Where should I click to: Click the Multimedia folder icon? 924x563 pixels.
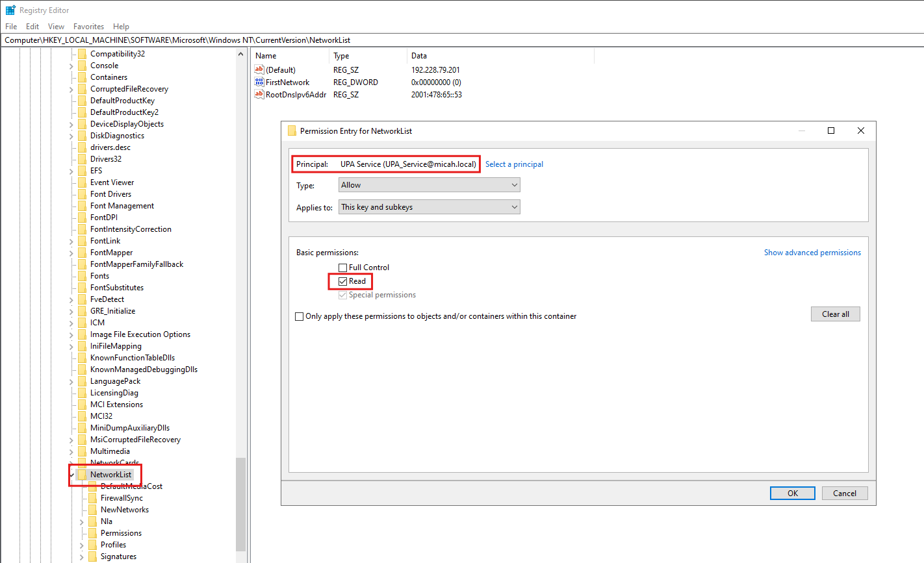(82, 451)
